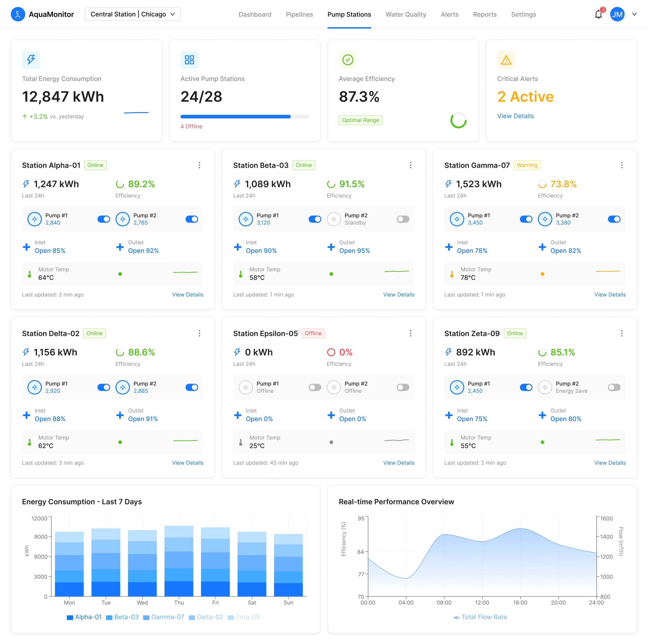Open user account menu chevron
The image size is (648, 644).
tap(634, 14)
